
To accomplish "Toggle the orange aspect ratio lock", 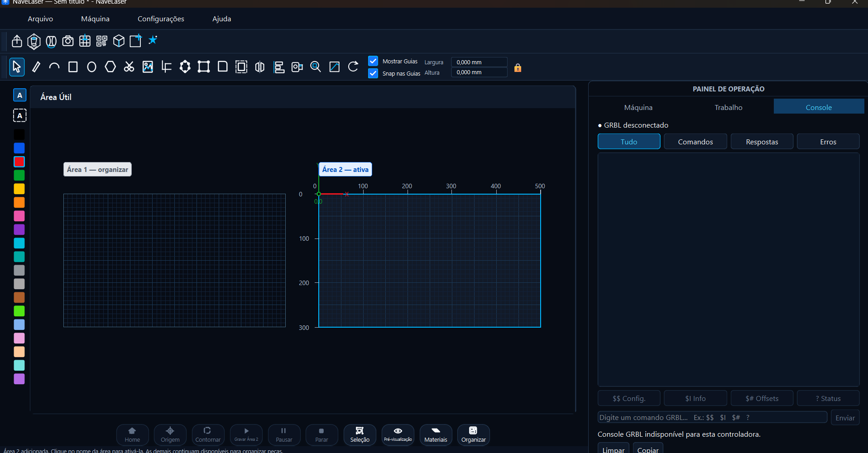I will (518, 68).
